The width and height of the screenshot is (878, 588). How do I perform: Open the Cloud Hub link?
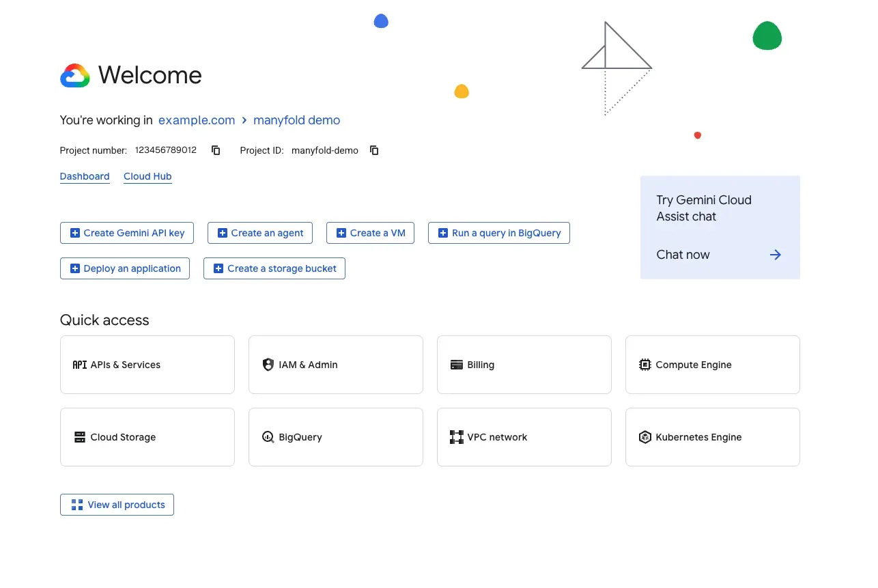pyautogui.click(x=147, y=176)
